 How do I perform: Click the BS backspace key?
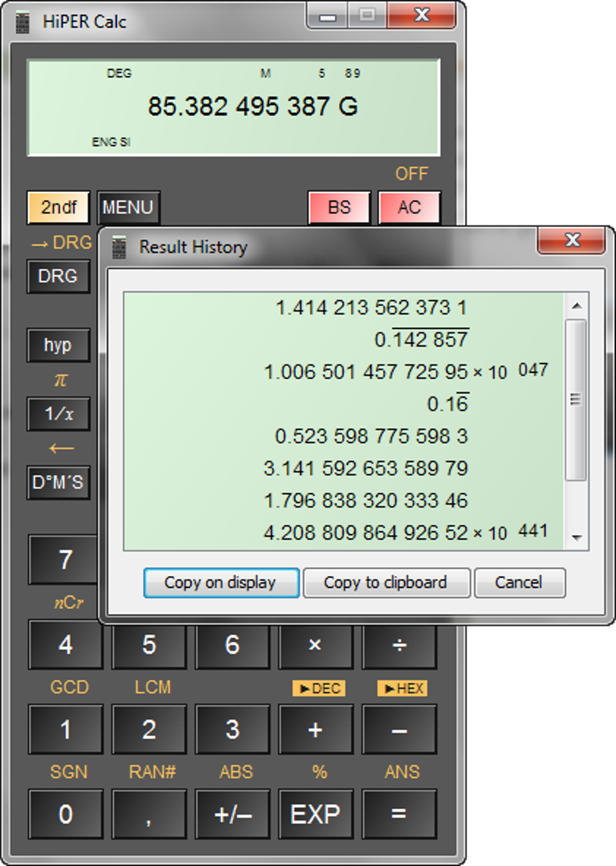click(x=339, y=207)
